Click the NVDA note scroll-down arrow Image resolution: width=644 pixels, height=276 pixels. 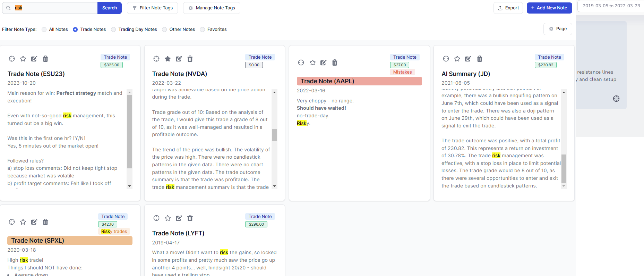pos(274,186)
